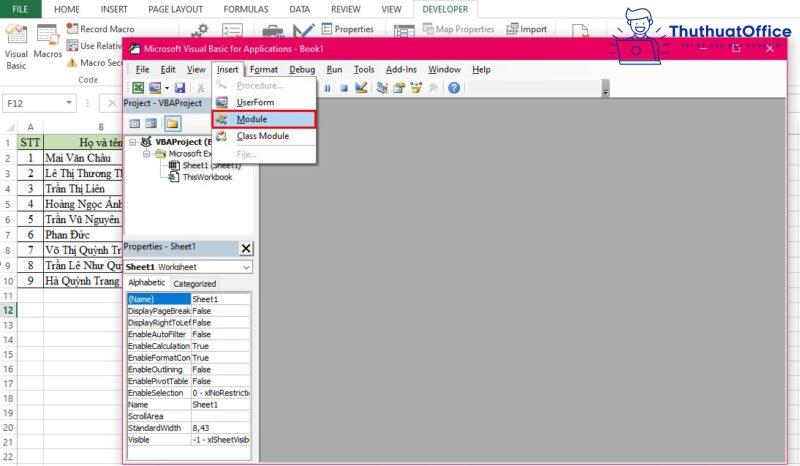Screen dimensions: 800x466
Task: Select column A header in Excel
Action: (30, 127)
